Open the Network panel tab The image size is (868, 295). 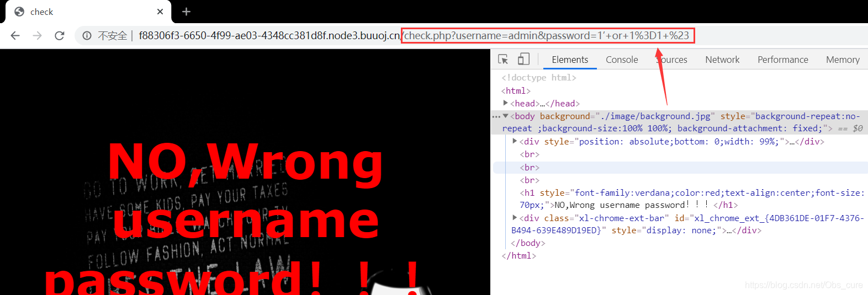click(722, 60)
